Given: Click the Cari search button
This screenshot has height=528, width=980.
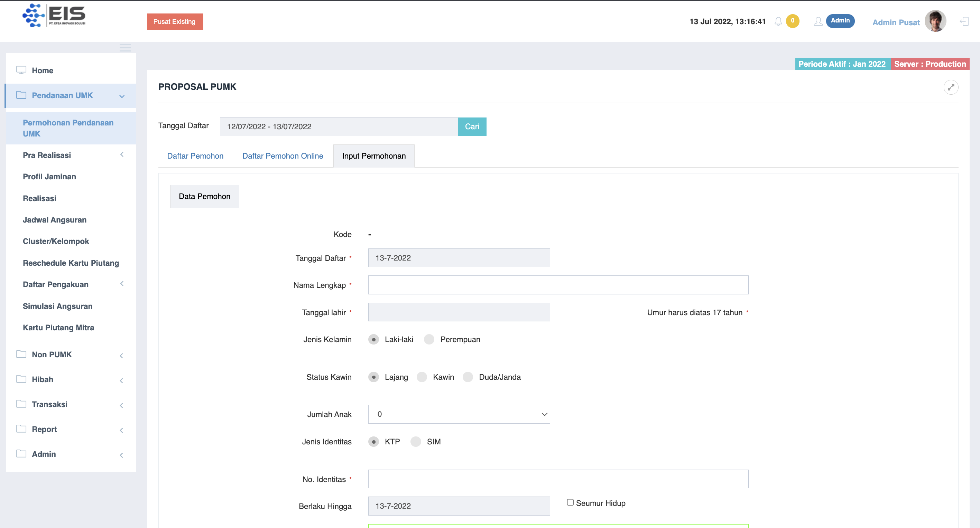Looking at the screenshot, I should 472,126.
